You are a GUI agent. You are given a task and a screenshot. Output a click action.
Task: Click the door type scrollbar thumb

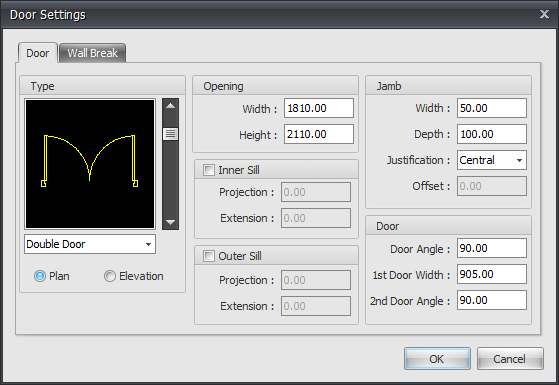click(170, 134)
